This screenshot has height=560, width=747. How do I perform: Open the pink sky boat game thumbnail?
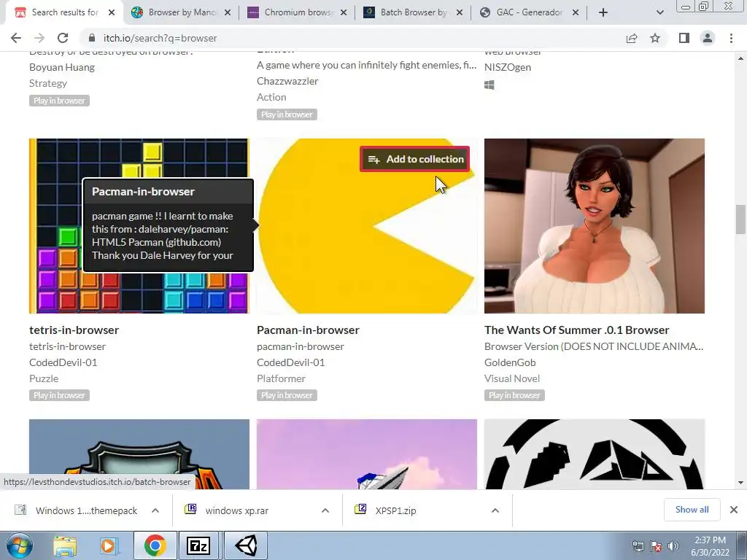[x=367, y=454]
